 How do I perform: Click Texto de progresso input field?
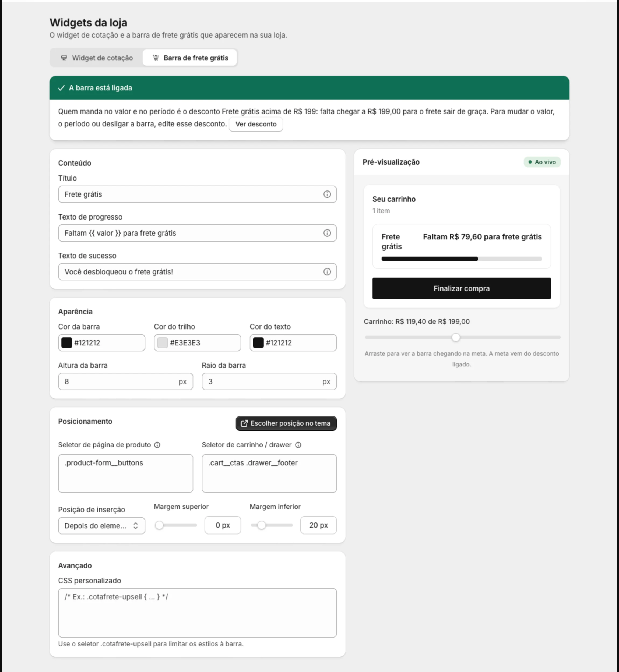click(197, 233)
